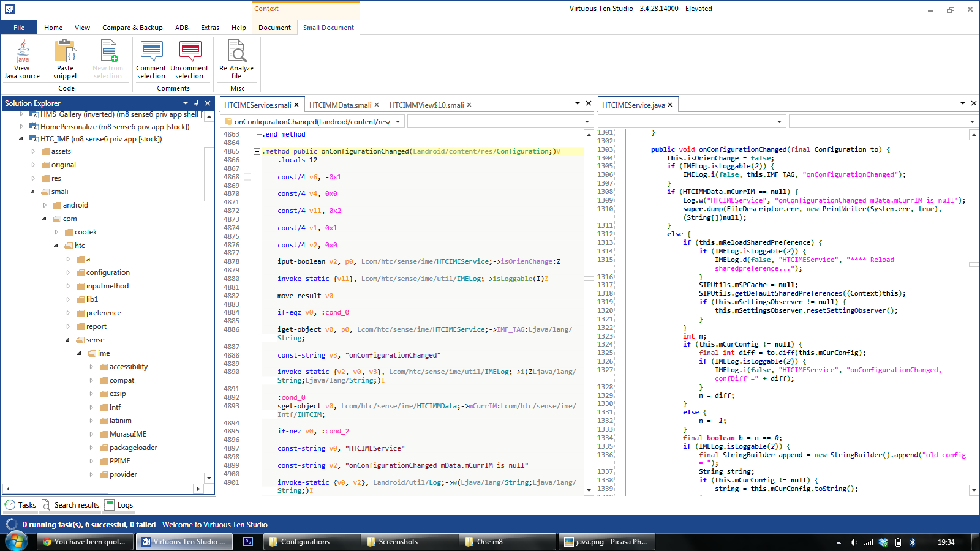
Task: Open Configurations window from taskbar
Action: click(x=312, y=542)
